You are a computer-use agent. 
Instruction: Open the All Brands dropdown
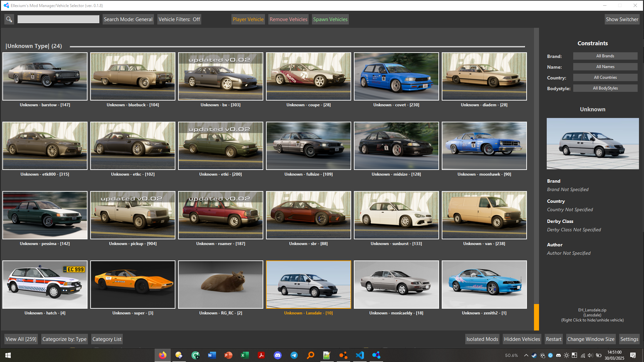pyautogui.click(x=605, y=56)
